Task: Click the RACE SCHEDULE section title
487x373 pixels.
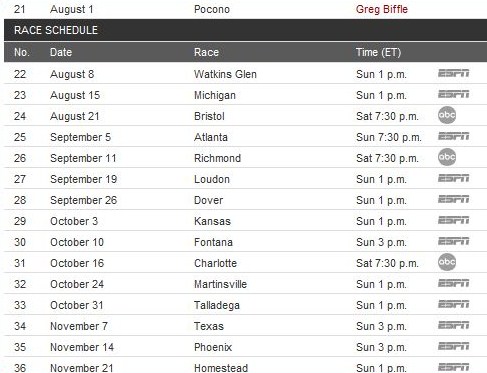Action: [56, 30]
